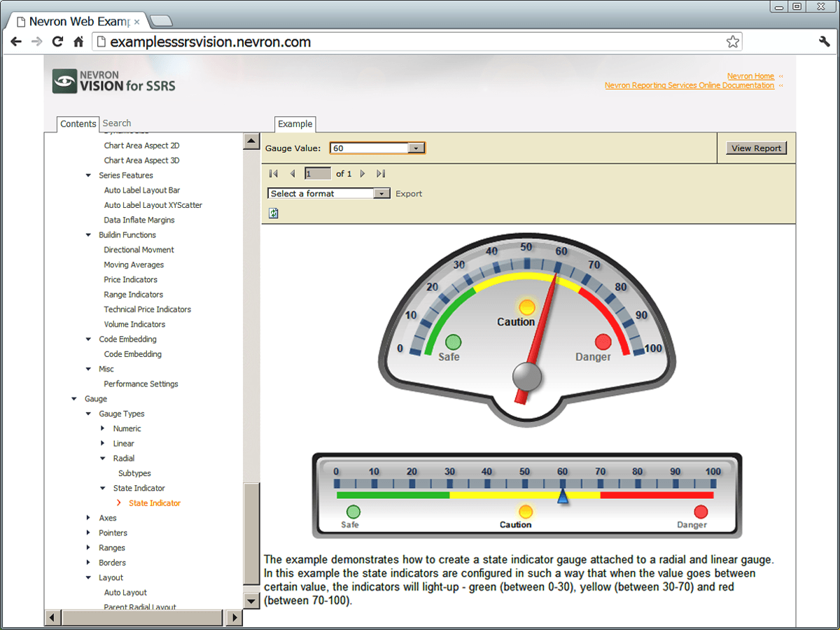
Task: Expand the Linear gauge node
Action: pos(103,443)
